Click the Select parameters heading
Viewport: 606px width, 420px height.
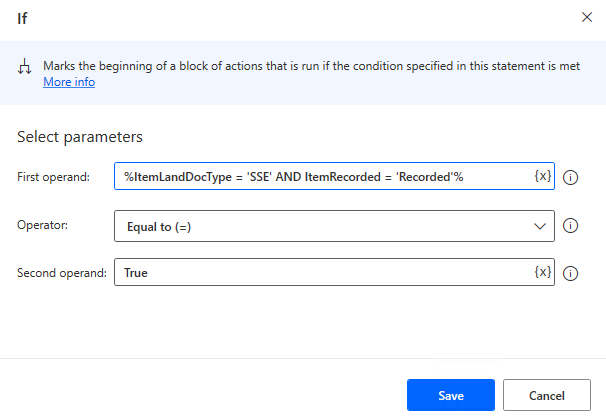[x=80, y=137]
